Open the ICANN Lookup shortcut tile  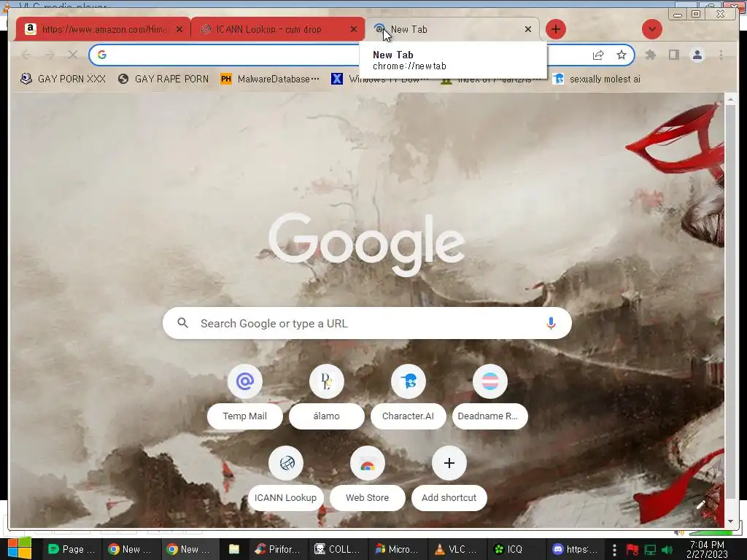click(x=285, y=478)
